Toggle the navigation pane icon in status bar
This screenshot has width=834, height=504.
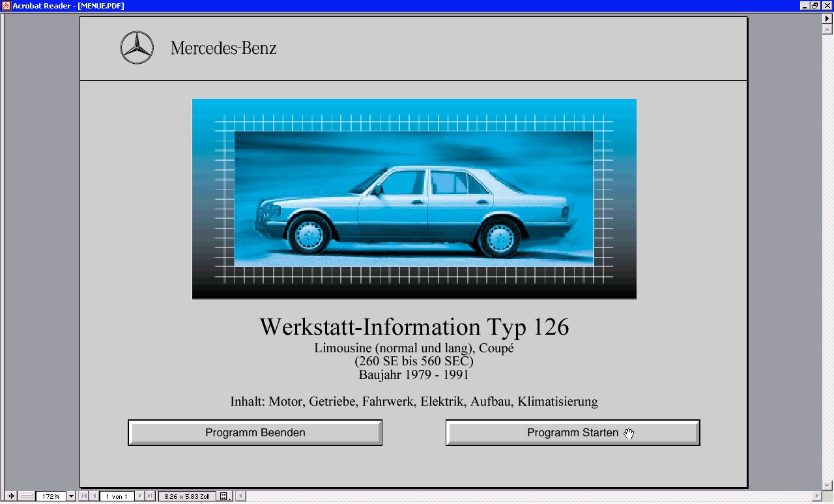[11, 496]
